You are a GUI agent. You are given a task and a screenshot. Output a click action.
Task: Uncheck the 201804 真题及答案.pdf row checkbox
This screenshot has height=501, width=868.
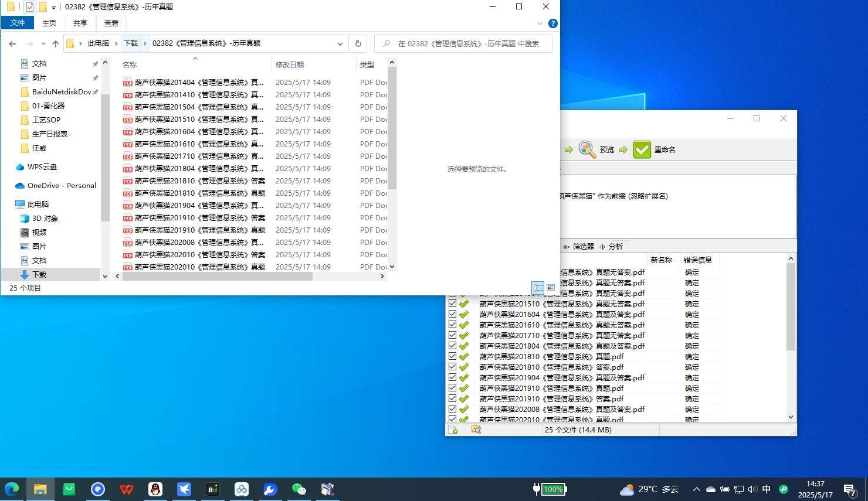(452, 346)
